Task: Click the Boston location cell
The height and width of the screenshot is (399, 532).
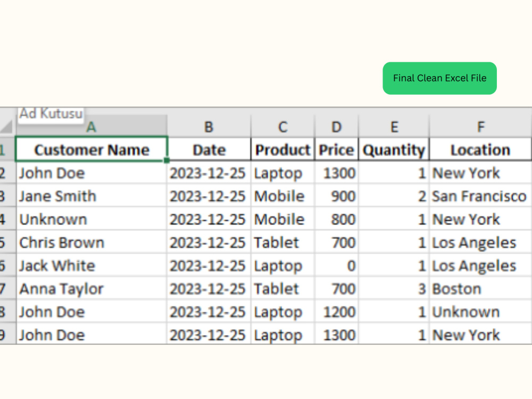Action: [480, 288]
